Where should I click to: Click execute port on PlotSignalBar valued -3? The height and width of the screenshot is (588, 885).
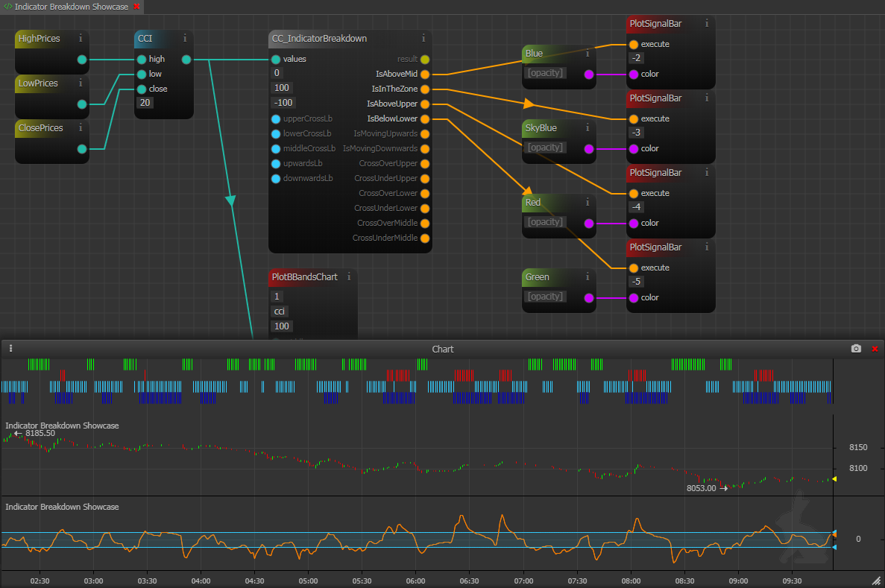tap(633, 119)
